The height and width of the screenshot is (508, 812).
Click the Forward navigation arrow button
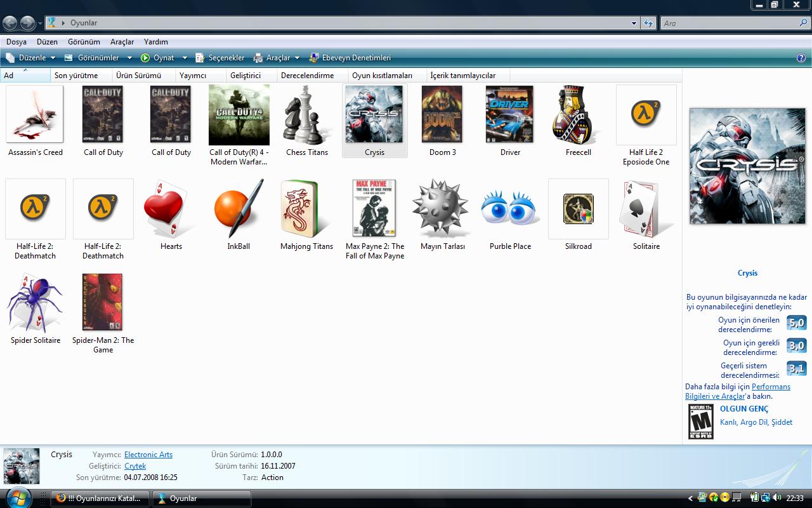point(27,23)
